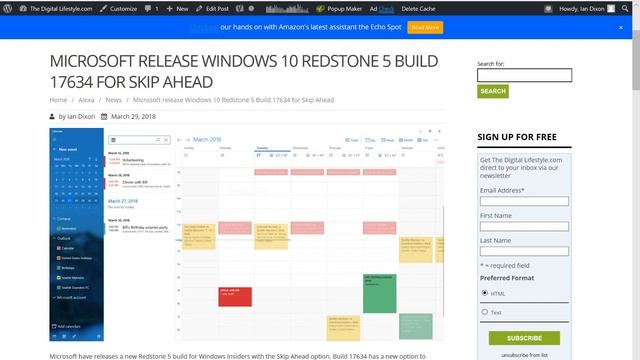The image size is (640, 360).
Task: Open the site stats sparkline graph
Action: (x=287, y=9)
